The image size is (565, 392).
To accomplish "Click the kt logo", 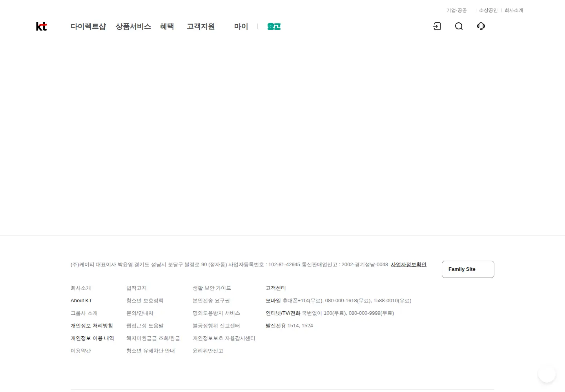I will 41,26.
